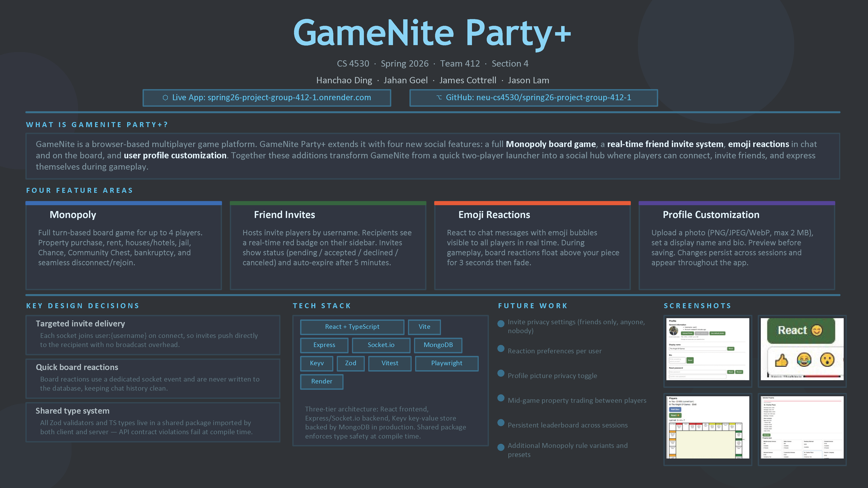This screenshot has height=488, width=868.
Task: Click the Friend Invites card title
Action: (284, 215)
